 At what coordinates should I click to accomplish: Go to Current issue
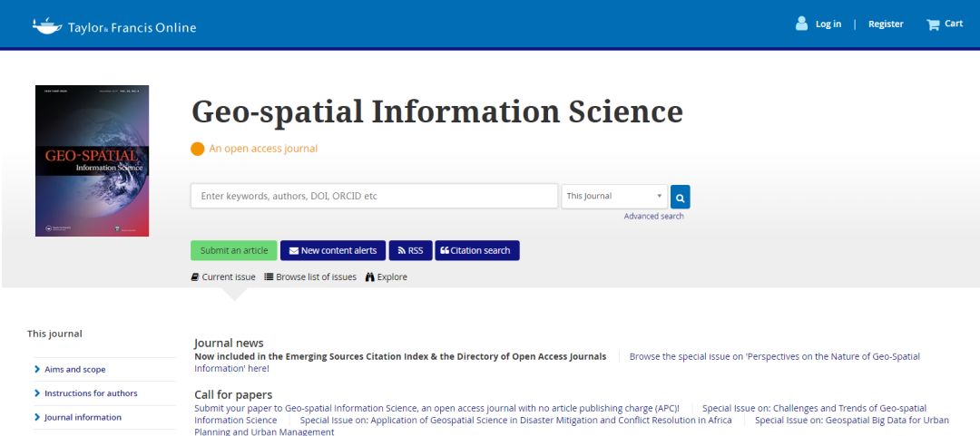[x=223, y=276]
